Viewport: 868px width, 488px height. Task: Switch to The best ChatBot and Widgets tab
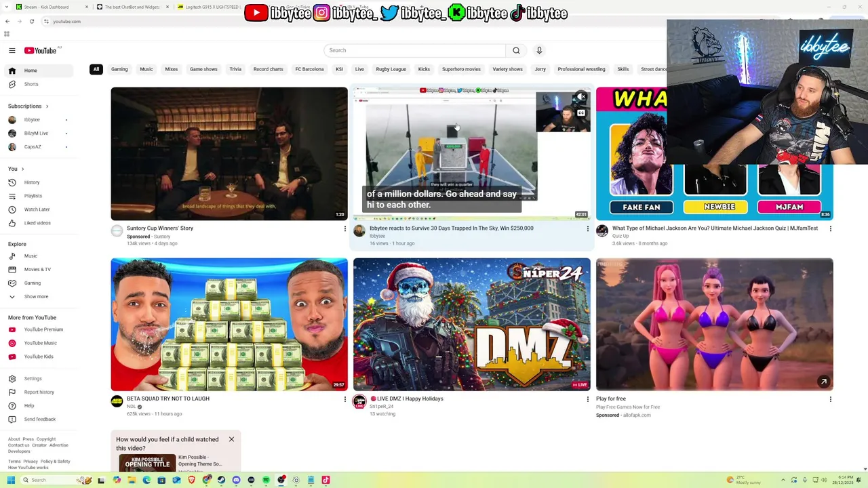point(132,7)
